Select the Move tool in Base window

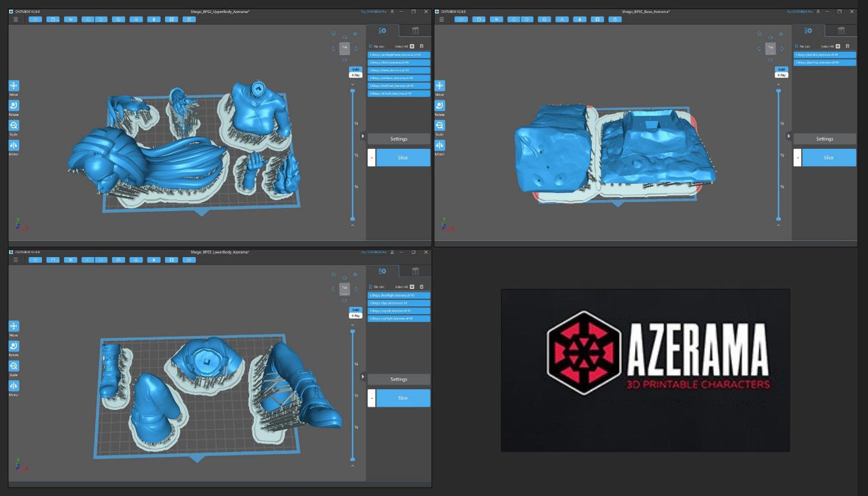pos(440,85)
